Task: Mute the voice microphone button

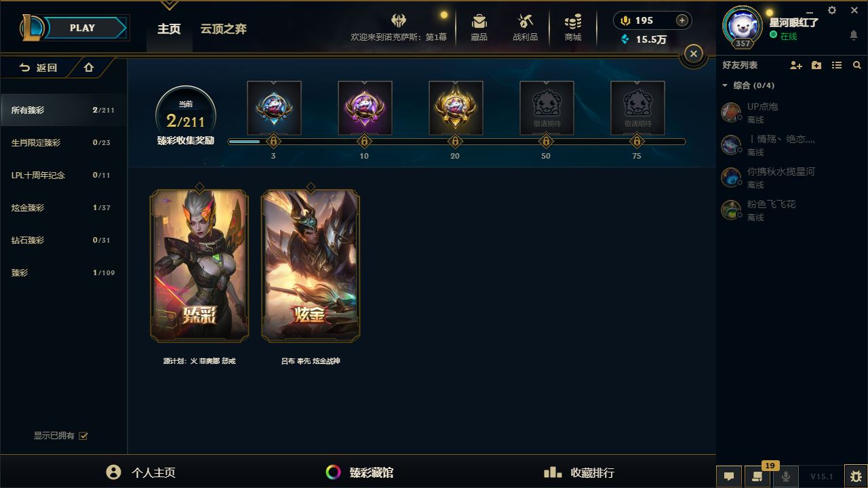Action: (x=786, y=476)
